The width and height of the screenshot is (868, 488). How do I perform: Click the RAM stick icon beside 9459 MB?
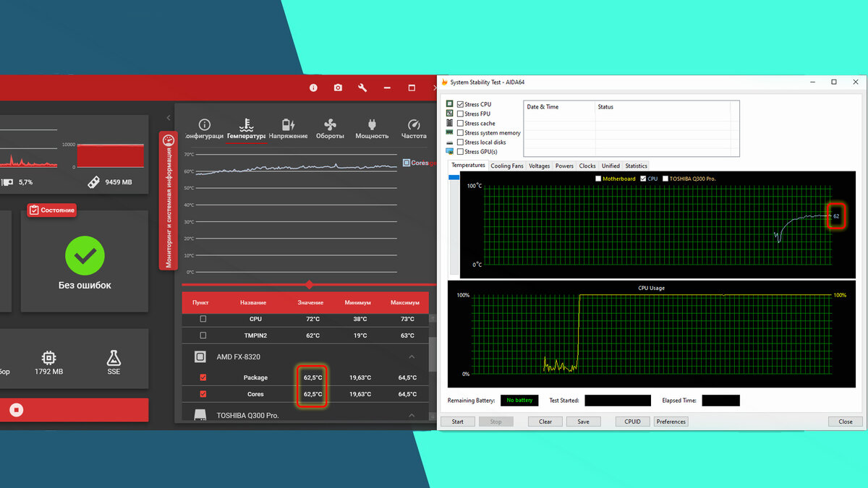pos(93,182)
